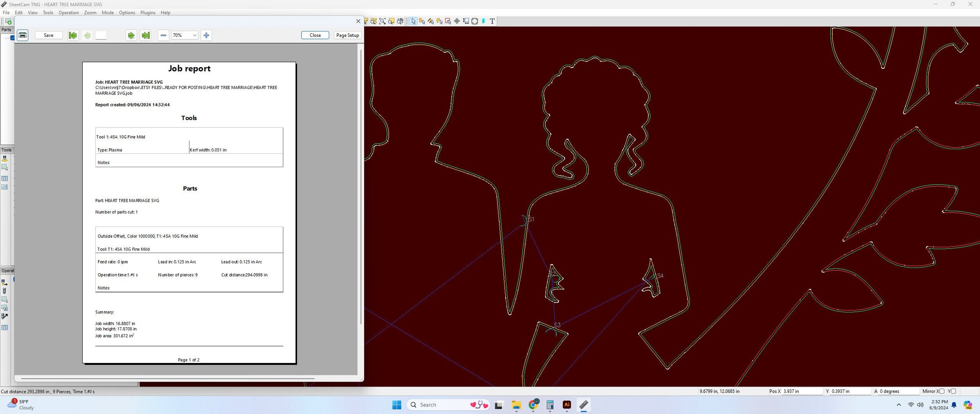Click the rounded rectangle corner tool
Viewport: 980px width, 414px height.
pyautogui.click(x=475, y=21)
